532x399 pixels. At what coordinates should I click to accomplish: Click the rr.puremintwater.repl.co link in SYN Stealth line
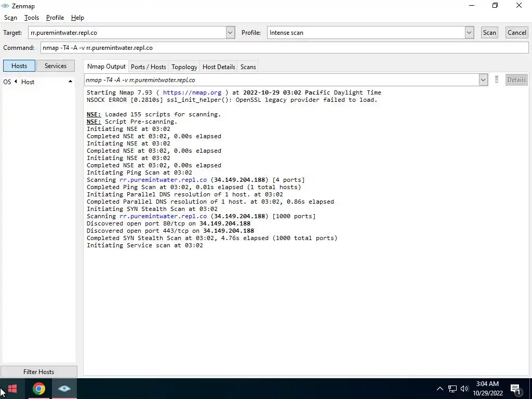pos(163,216)
